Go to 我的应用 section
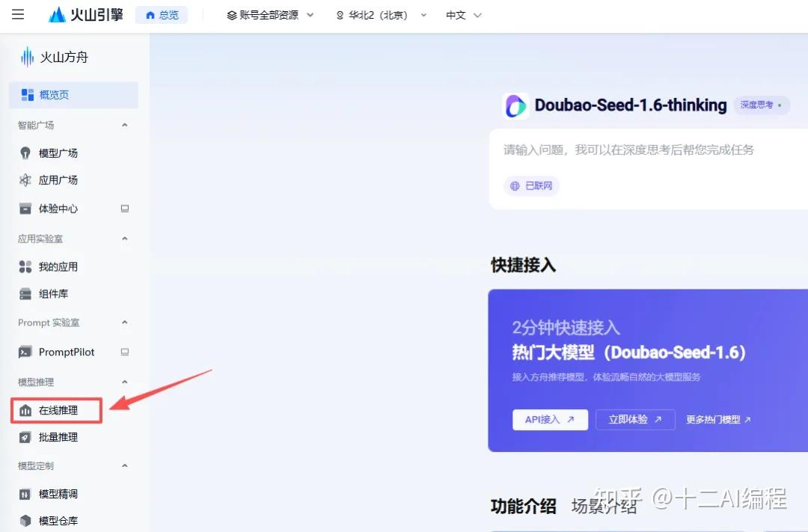This screenshot has width=808, height=532. (56, 266)
